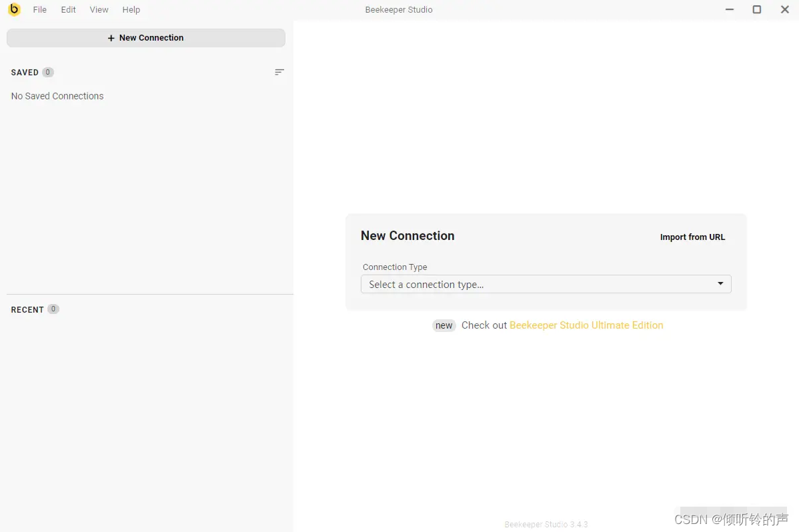Open the Help menu
This screenshot has width=799, height=532.
pos(131,10)
